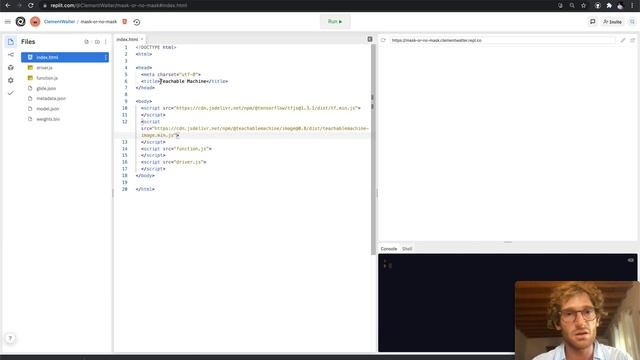The height and width of the screenshot is (360, 640).
Task: Click the icon right of Invite
Action: pos(632,22)
